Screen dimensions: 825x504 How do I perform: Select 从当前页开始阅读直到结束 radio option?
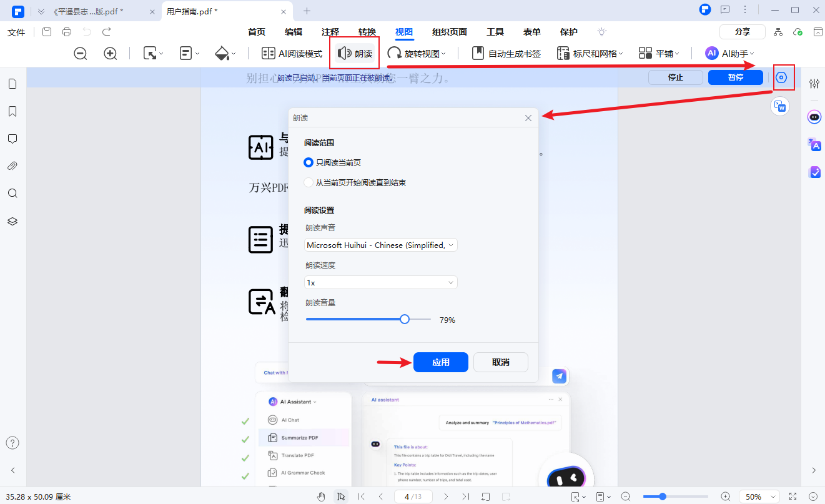309,182
